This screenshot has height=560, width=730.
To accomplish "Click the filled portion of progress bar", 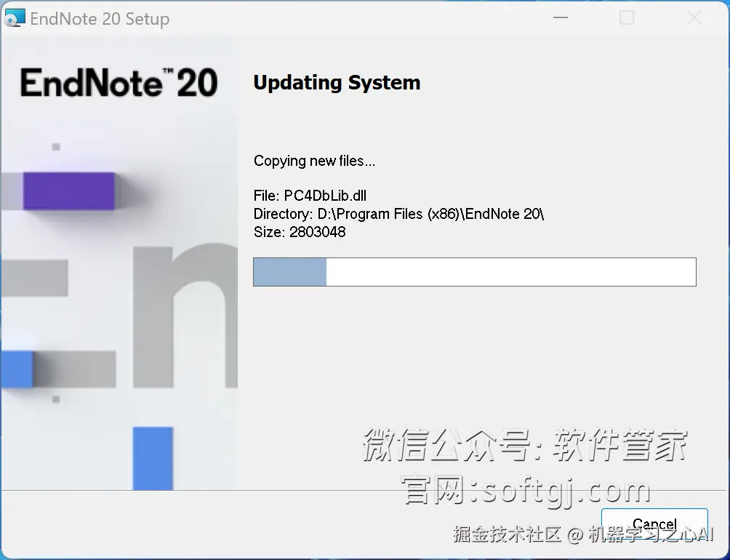I will pyautogui.click(x=289, y=272).
